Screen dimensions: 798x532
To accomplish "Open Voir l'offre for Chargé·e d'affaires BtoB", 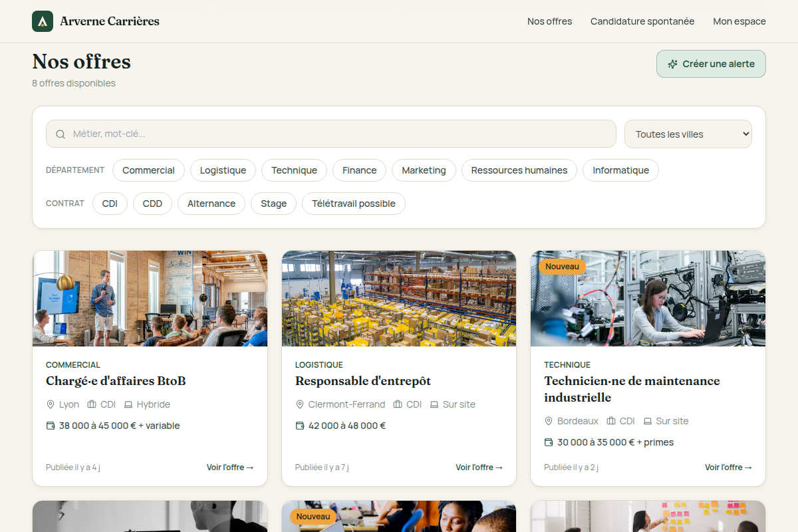I will (230, 467).
